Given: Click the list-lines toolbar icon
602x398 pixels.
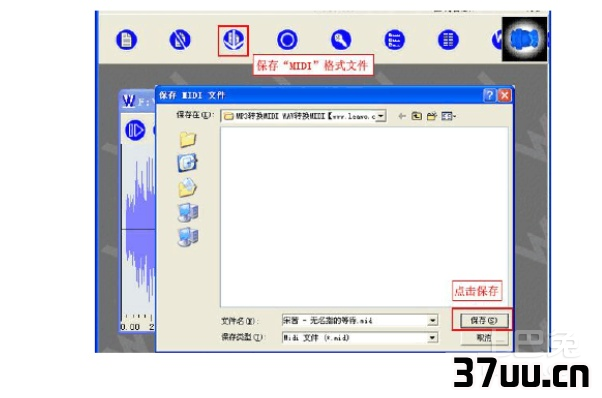Looking at the screenshot, I should 395,40.
